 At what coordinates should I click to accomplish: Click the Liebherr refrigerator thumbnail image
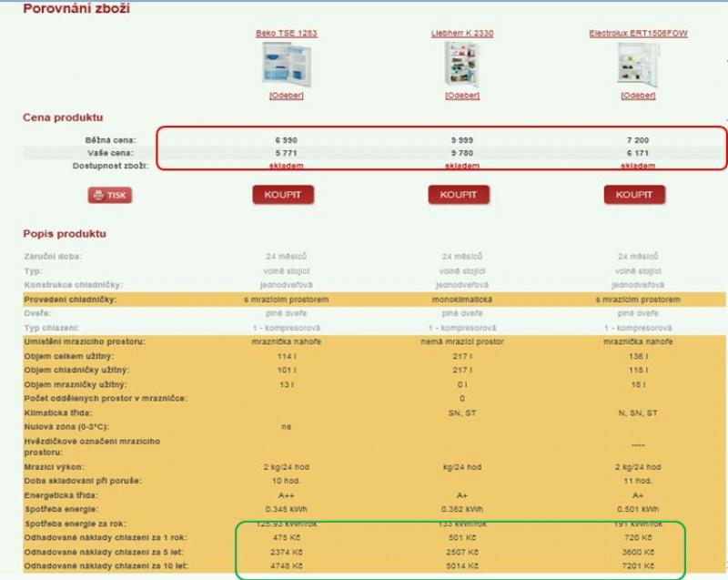point(462,64)
